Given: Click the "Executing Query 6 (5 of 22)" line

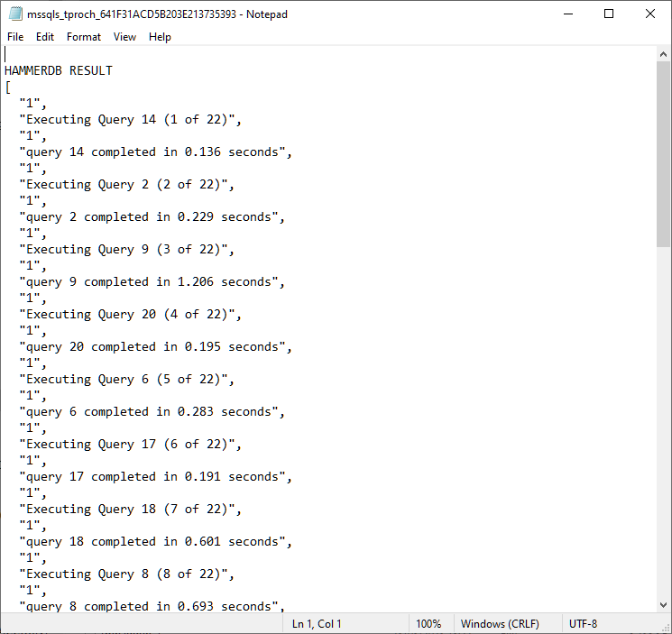Looking at the screenshot, I should click(127, 380).
